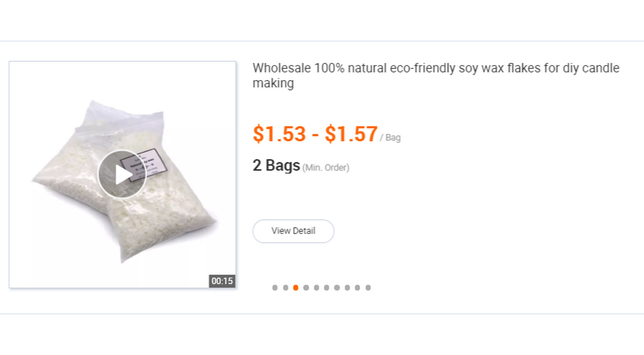Image resolution: width=644 pixels, height=355 pixels.
Task: Jump to the fourth carousel slide dot
Action: click(x=306, y=288)
